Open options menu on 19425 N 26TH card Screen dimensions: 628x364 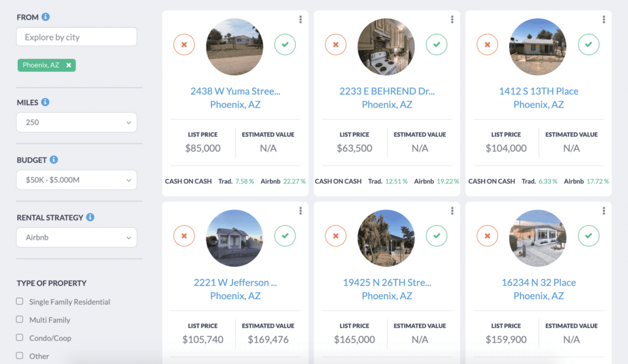click(452, 210)
